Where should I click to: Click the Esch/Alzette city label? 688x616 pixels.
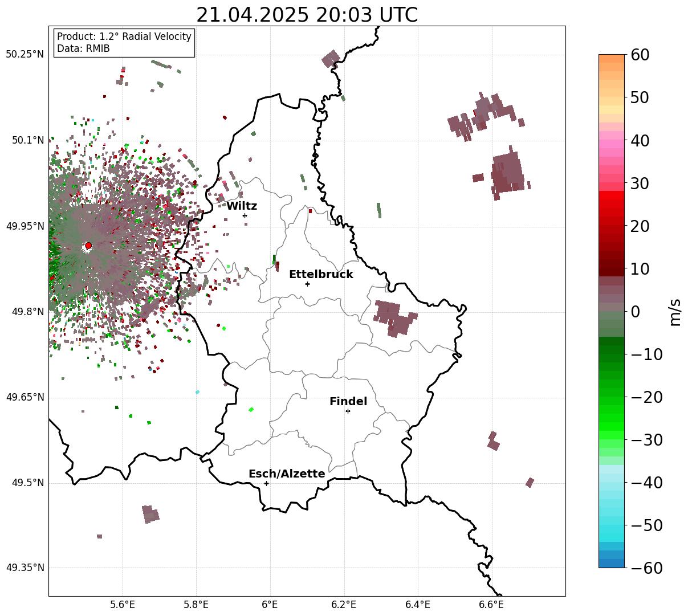[287, 474]
